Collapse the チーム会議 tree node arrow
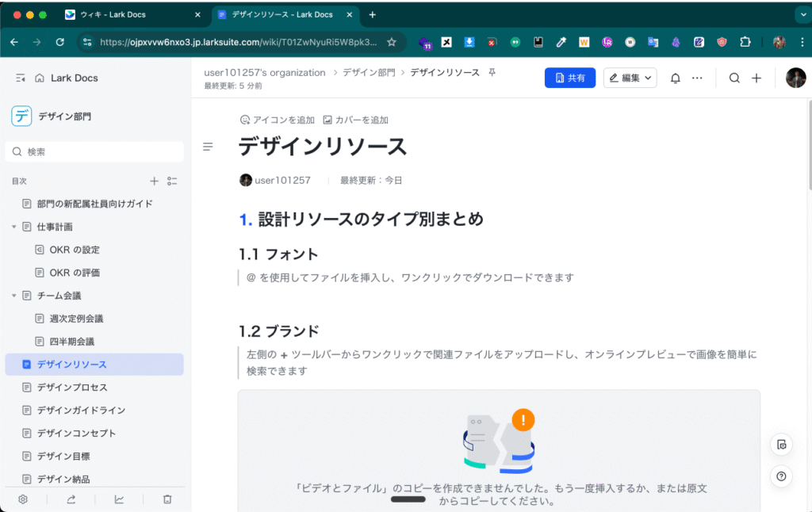Screen dimensions: 812x512 point(14,296)
